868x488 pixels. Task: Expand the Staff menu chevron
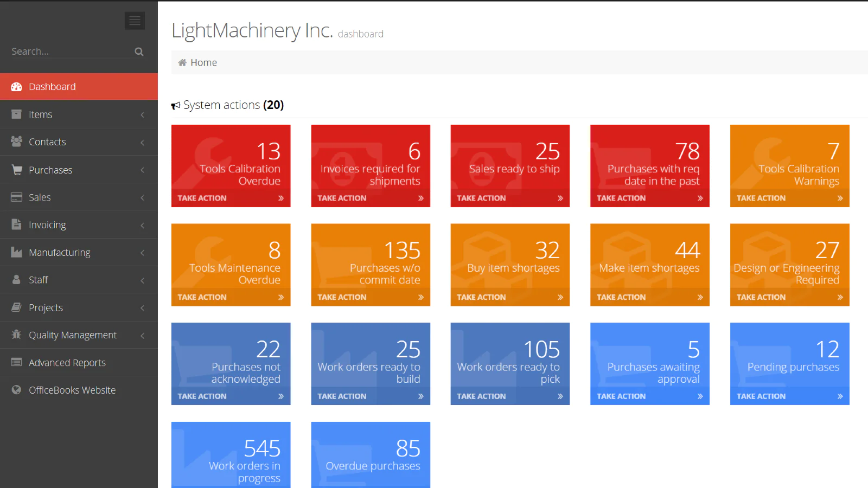tap(142, 280)
